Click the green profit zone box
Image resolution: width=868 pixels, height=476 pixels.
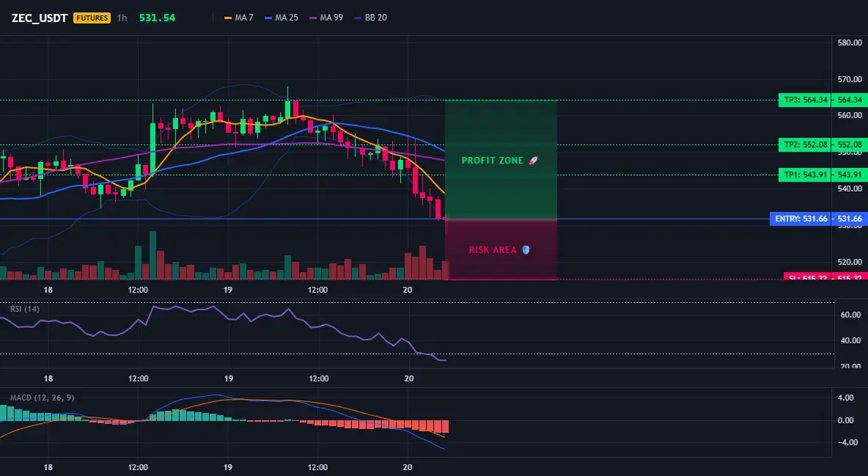tap(501, 160)
